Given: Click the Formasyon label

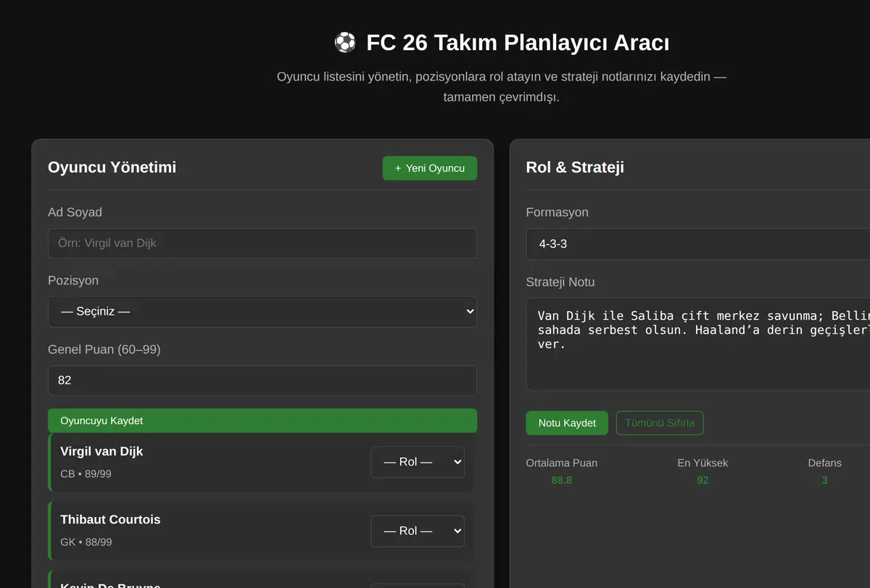Looking at the screenshot, I should point(557,212).
